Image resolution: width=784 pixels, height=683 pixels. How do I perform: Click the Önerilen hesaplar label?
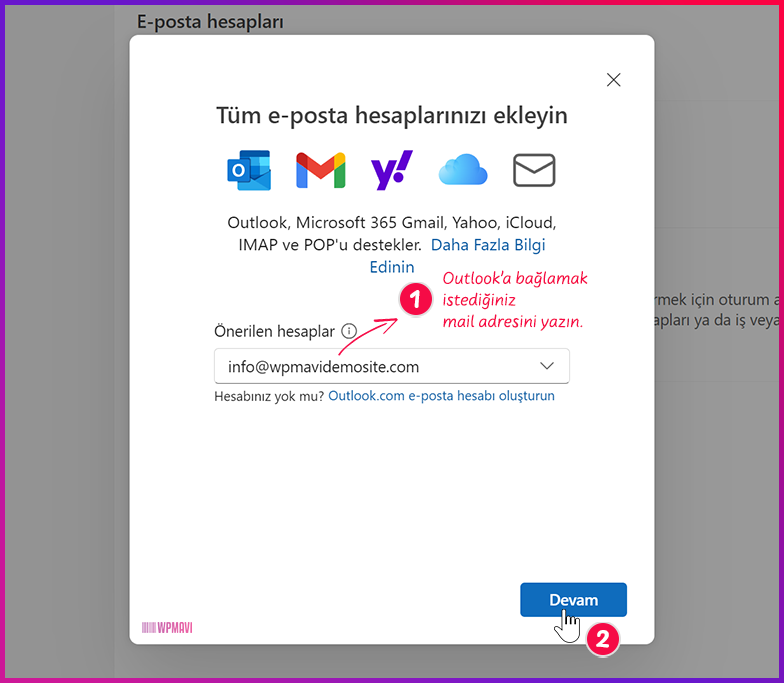[274, 331]
